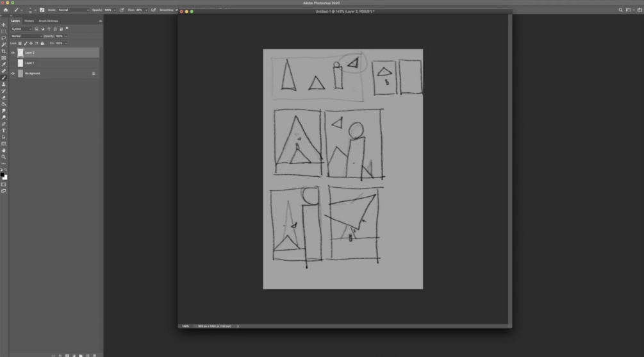Toggle lock image pixels
The width and height of the screenshot is (644, 357).
(x=26, y=43)
